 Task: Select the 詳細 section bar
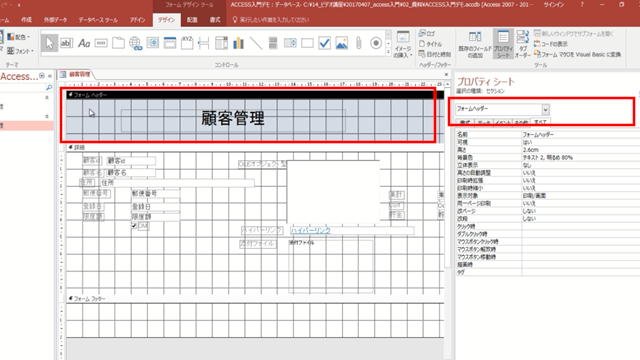255,147
